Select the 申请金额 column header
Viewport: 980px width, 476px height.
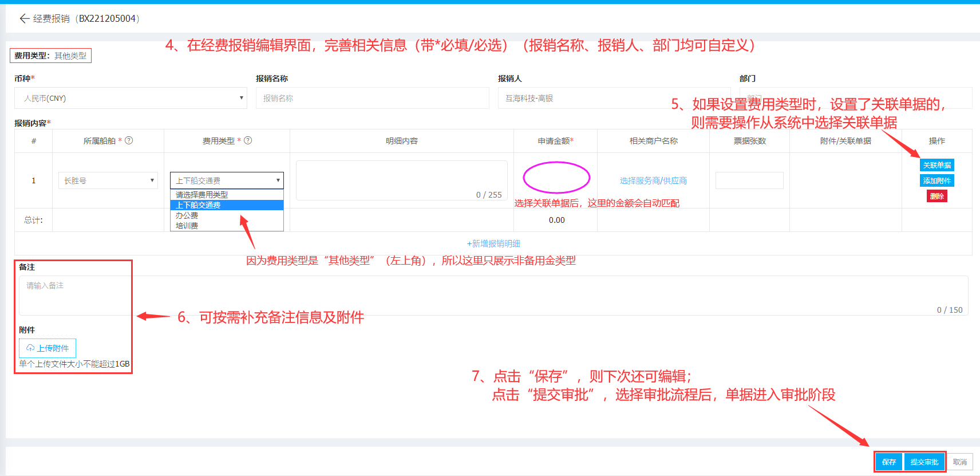[555, 140]
